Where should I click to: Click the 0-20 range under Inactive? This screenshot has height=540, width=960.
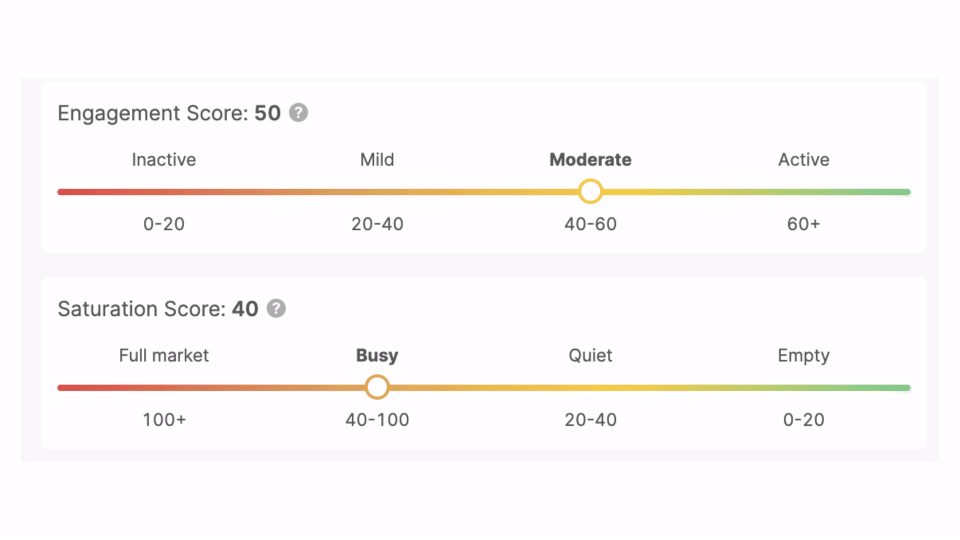[x=164, y=224]
